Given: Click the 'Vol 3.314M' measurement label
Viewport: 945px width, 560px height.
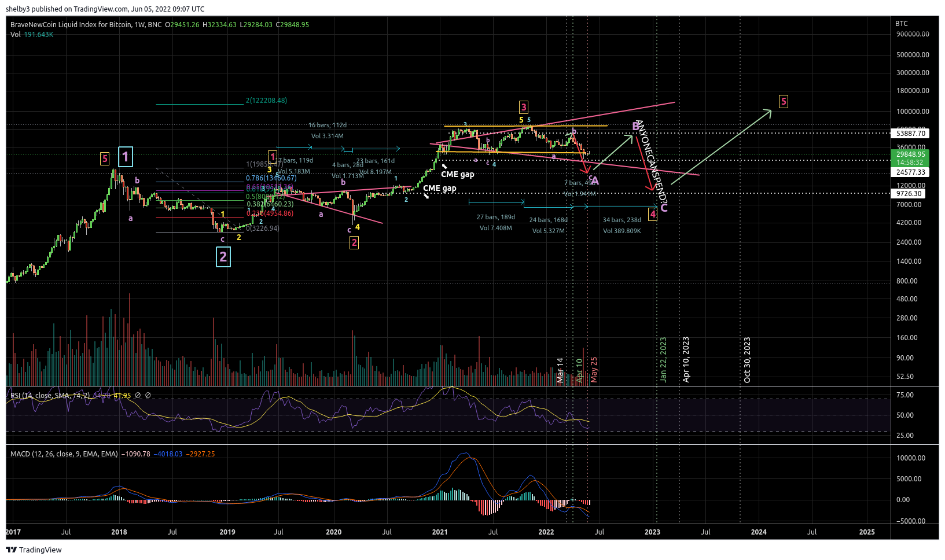Looking at the screenshot, I should pos(328,137).
